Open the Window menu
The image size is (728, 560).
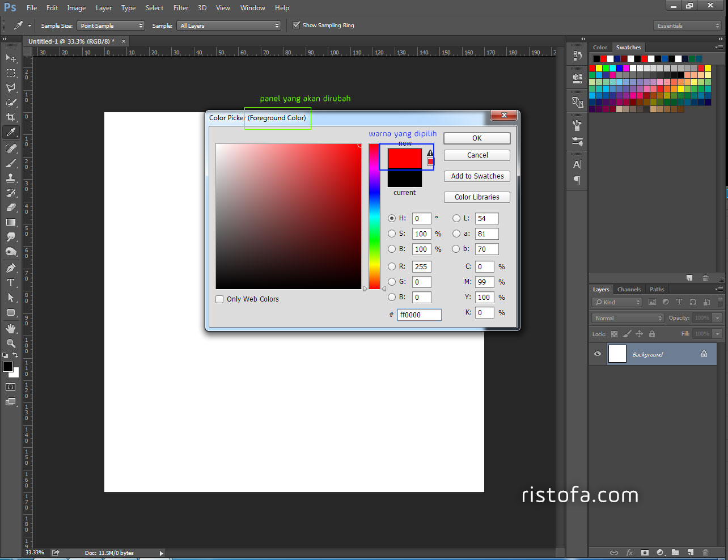tap(252, 8)
